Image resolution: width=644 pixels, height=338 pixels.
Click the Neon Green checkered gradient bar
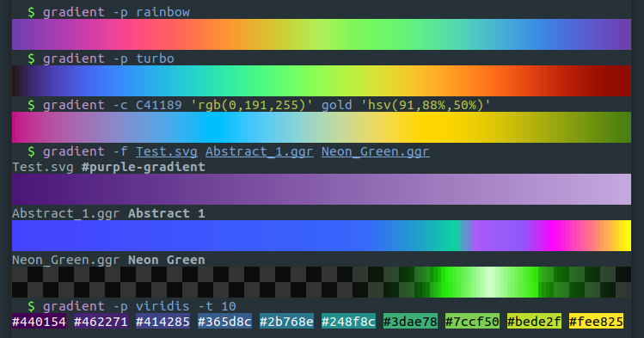coord(322,282)
